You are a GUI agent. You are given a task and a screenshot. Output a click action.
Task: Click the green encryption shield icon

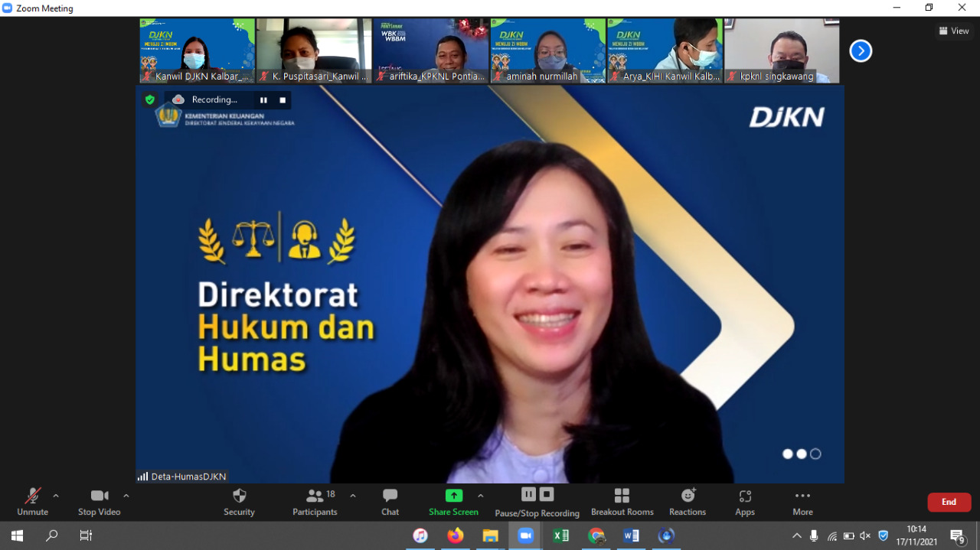[150, 99]
